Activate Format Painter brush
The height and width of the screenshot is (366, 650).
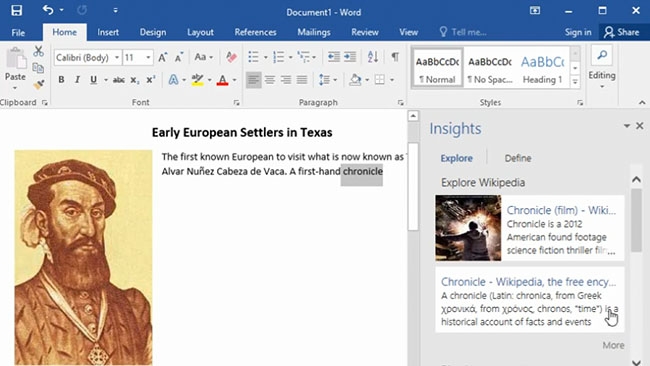[x=39, y=84]
